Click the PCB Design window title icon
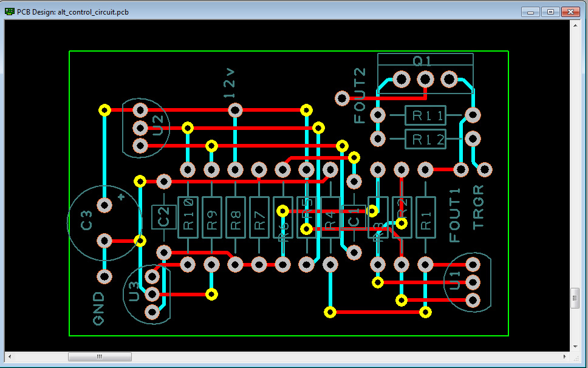 [10, 12]
